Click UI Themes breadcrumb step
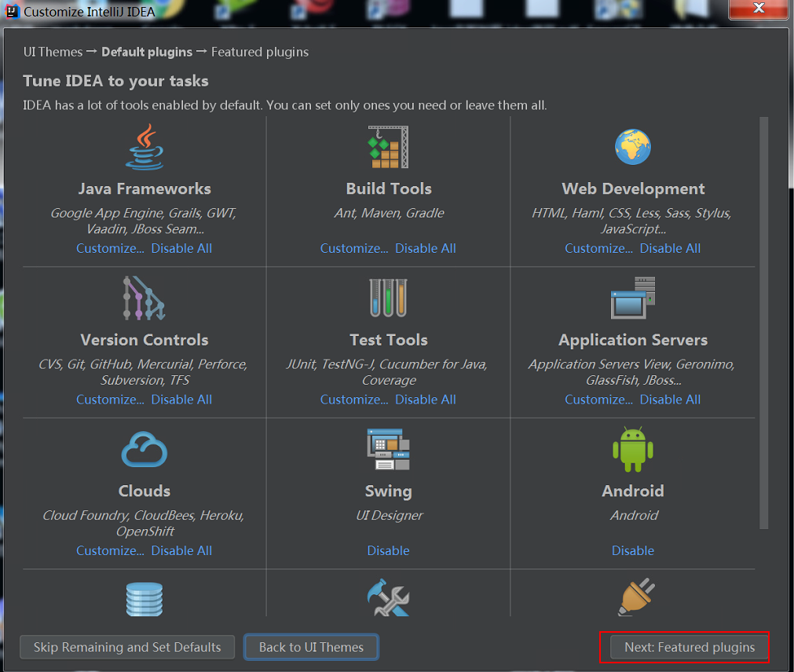 [53, 52]
